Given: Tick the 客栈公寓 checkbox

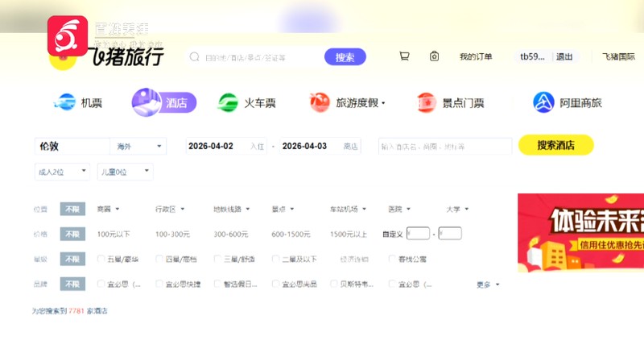Looking at the screenshot, I should 392,259.
